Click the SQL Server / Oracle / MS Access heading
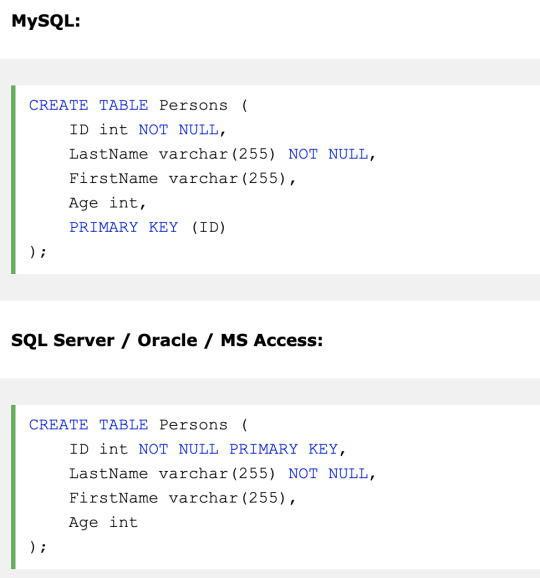The image size is (540, 578). tap(167, 340)
